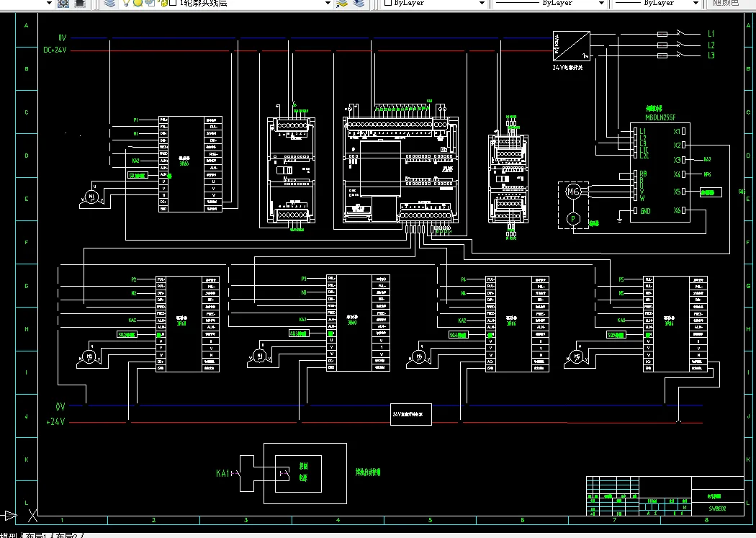Open Layer Properties Manager icon
This screenshot has height=538, width=756.
109,4
